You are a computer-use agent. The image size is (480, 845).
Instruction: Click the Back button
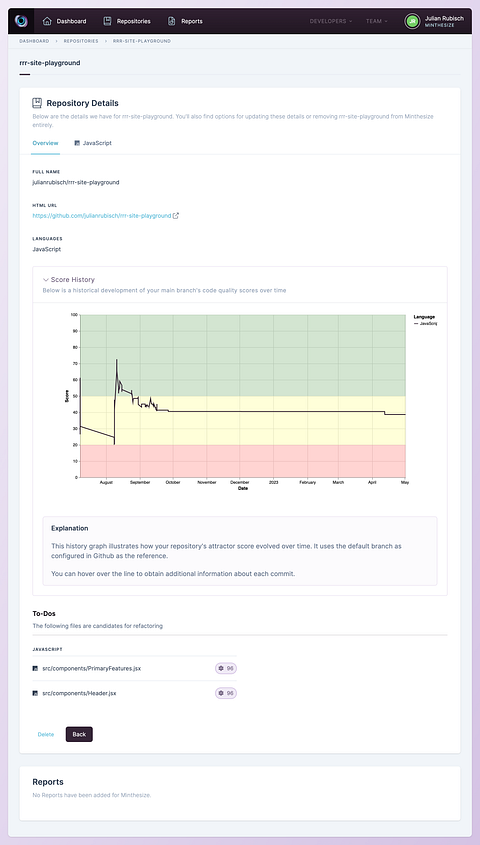coord(79,734)
